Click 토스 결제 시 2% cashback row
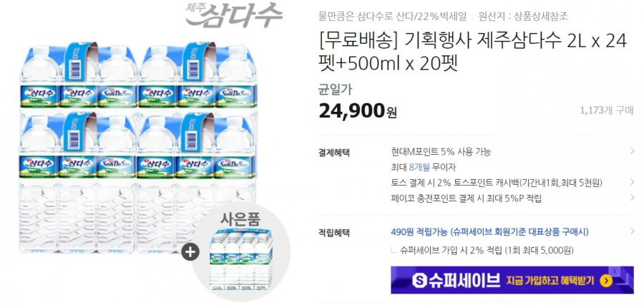The width and height of the screenshot is (644, 308). click(x=514, y=183)
